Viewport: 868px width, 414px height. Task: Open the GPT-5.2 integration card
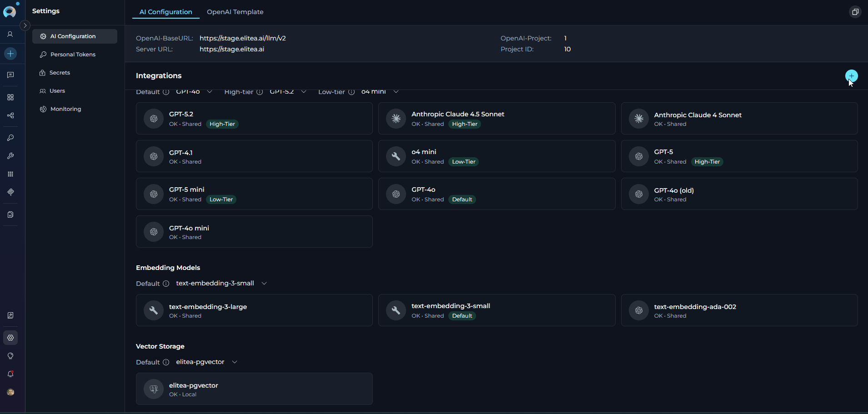click(x=254, y=119)
